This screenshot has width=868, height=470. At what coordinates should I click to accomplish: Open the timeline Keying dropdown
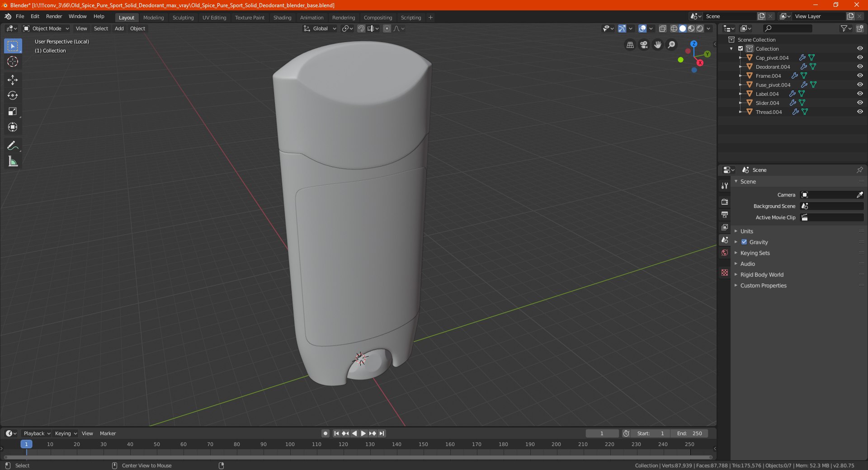(66, 433)
